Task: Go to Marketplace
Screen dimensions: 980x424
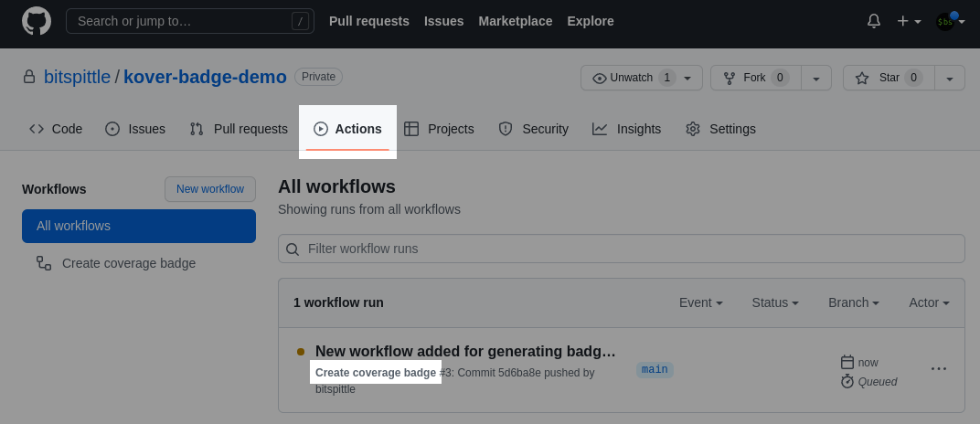Action: 515,21
